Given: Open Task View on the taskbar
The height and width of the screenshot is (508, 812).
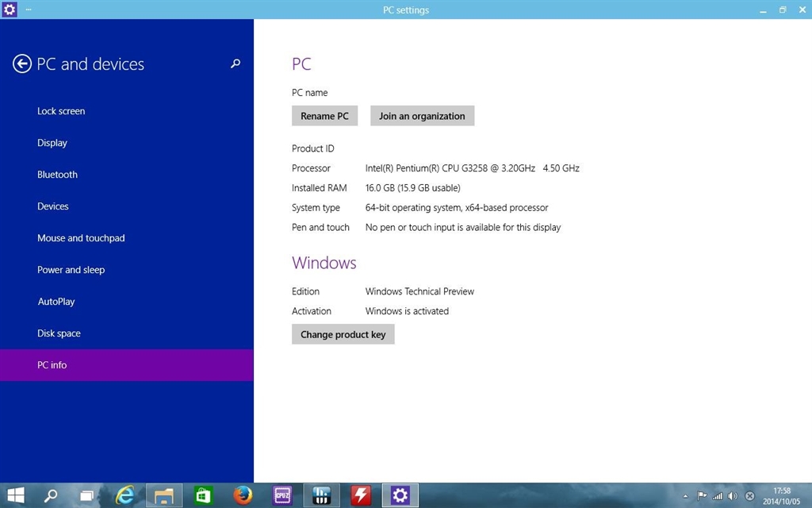Looking at the screenshot, I should tap(86, 496).
